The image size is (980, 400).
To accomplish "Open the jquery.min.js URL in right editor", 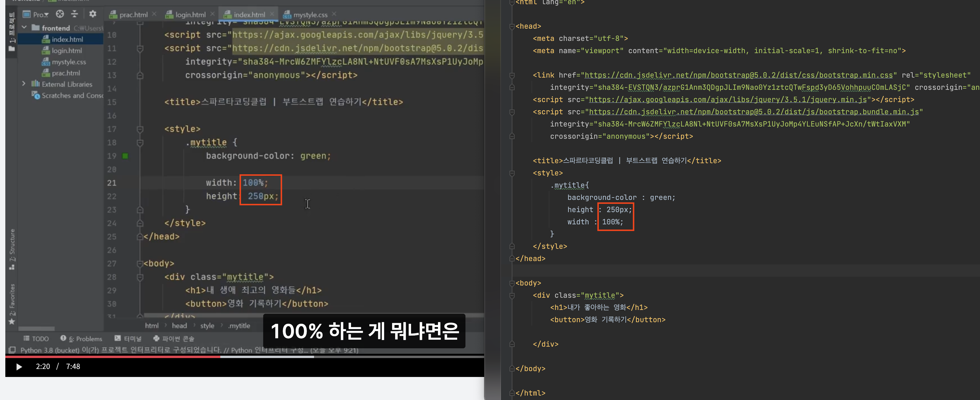I will coord(728,100).
